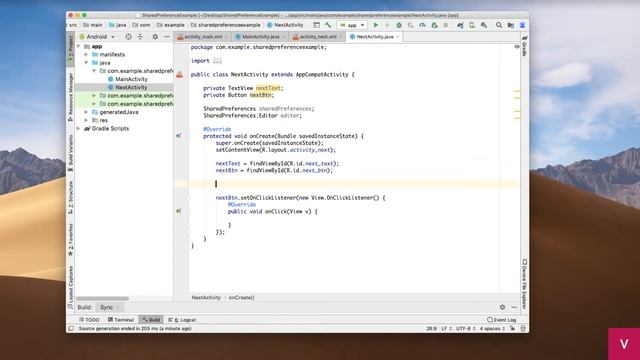This screenshot has height=360, width=640.
Task: Toggle the Build tool window button
Action: [151, 320]
